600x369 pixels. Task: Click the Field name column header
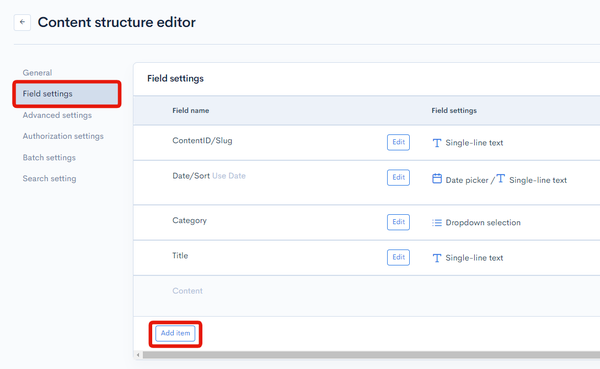pyautogui.click(x=191, y=111)
